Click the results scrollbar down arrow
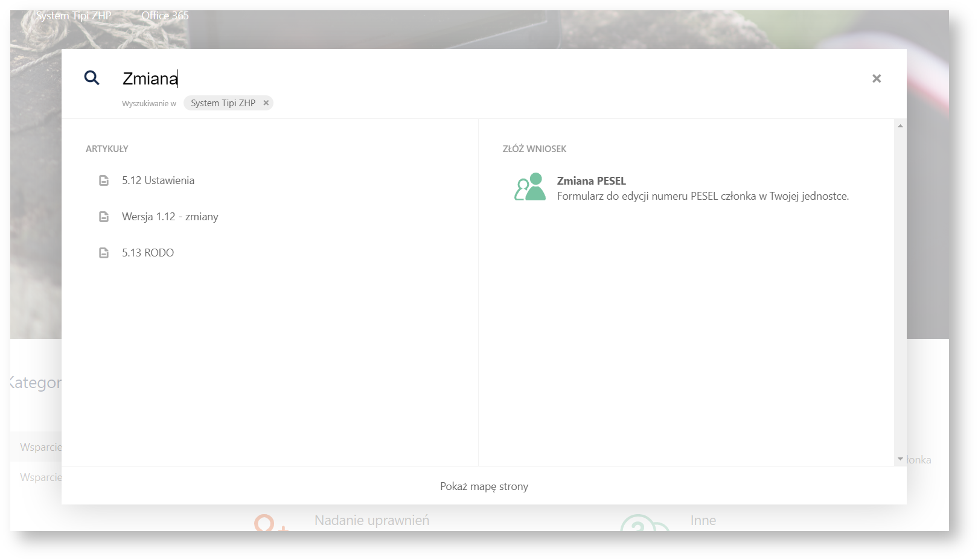978x560 pixels. click(900, 459)
